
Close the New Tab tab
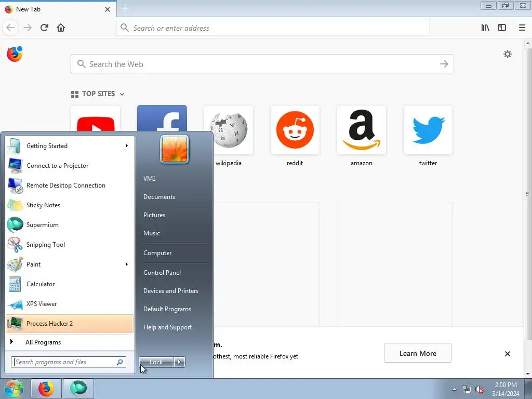coord(108,9)
